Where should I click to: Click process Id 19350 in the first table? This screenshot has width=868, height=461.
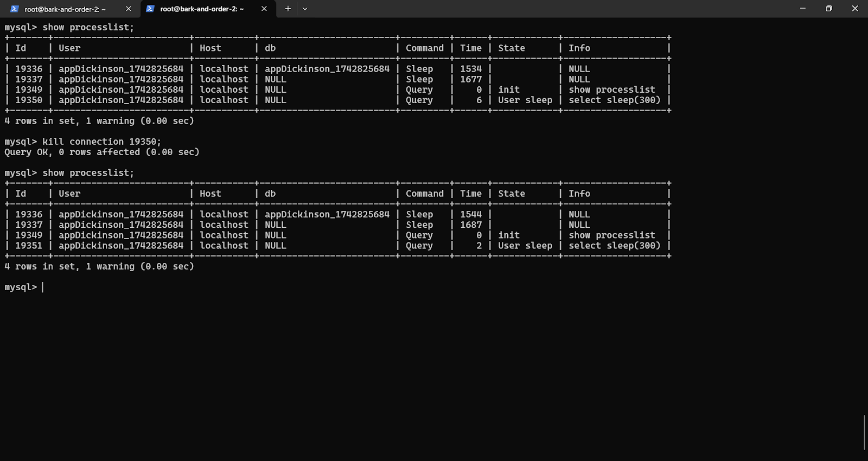[29, 100]
